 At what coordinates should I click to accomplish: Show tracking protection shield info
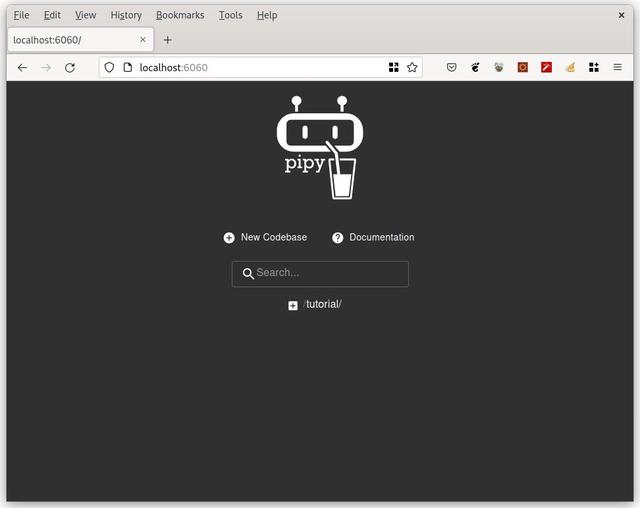[x=109, y=67]
